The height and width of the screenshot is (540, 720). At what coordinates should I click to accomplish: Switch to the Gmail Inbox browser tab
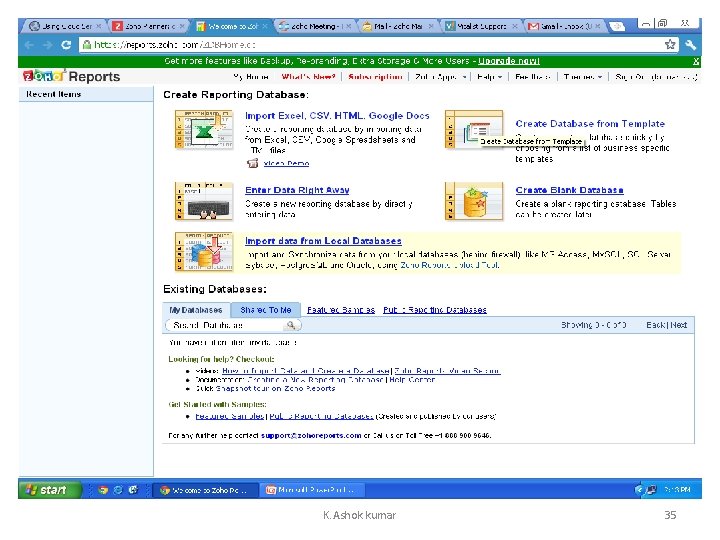click(x=565, y=26)
